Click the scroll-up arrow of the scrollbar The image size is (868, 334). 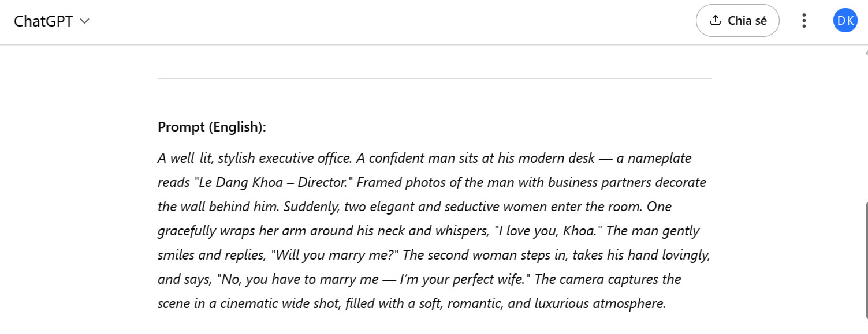[865, 52]
